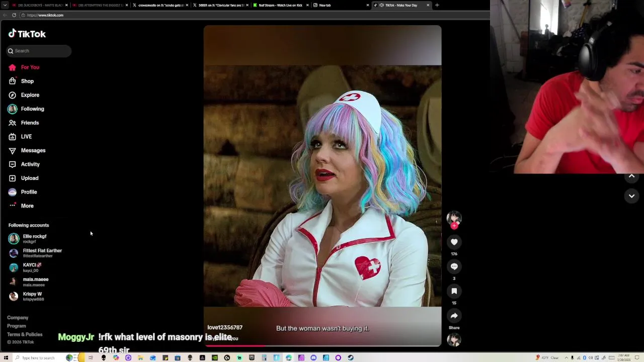The height and width of the screenshot is (362, 644).
Task: Expand the Company footer section
Action: [18, 318]
